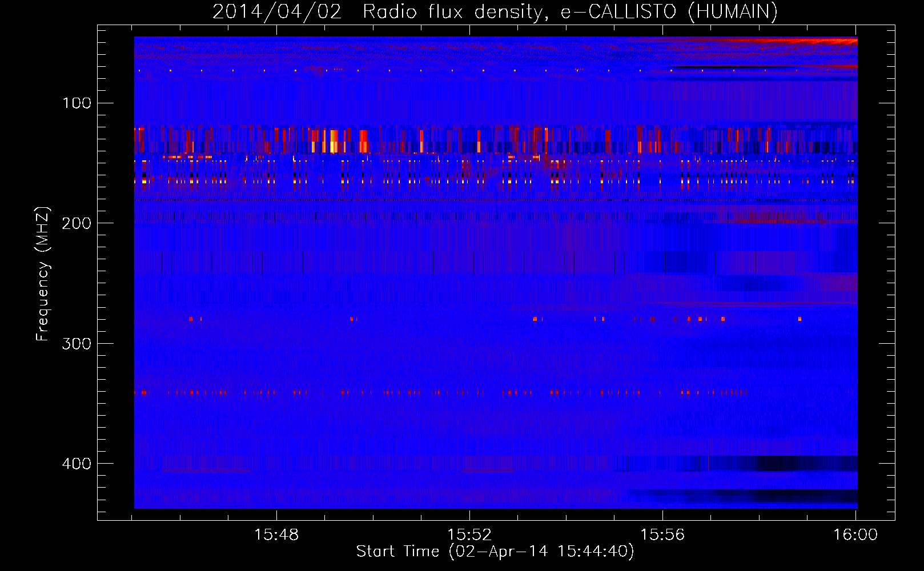
Task: Click the "400" frequency tick label
Action: pyautogui.click(x=77, y=464)
